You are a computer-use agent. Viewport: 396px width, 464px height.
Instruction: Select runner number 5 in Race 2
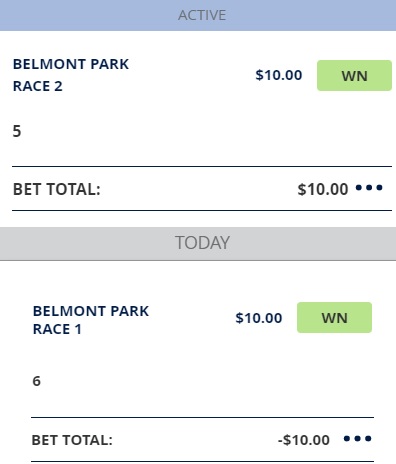point(17,131)
